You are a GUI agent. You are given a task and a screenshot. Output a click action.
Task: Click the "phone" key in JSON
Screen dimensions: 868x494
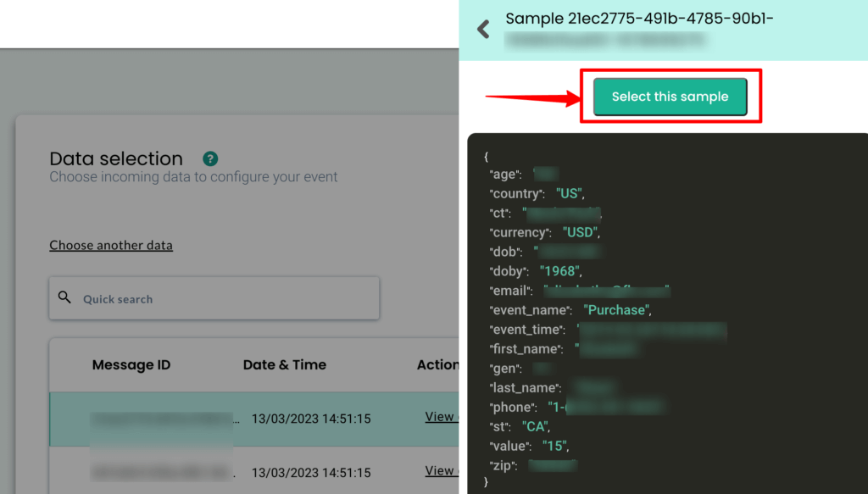pyautogui.click(x=511, y=408)
